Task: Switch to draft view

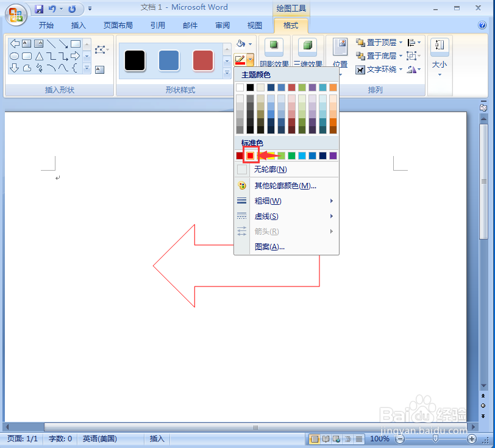Action: 358,439
